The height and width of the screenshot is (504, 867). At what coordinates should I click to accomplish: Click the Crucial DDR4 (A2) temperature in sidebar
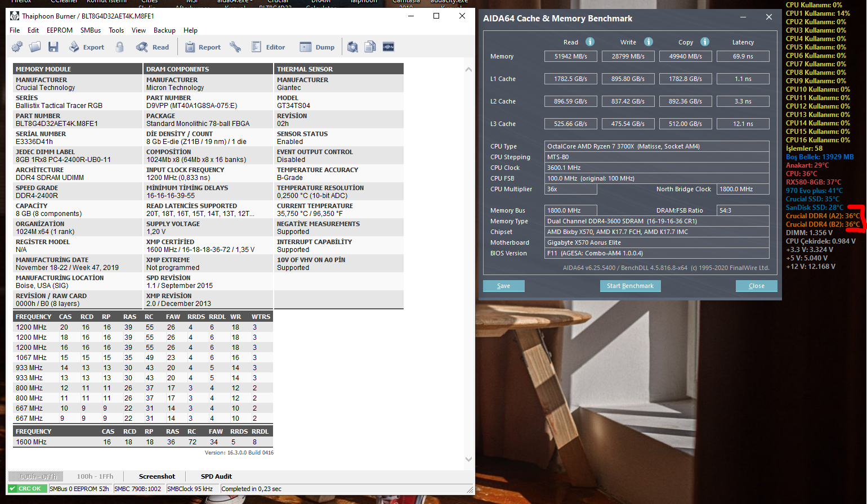point(823,216)
